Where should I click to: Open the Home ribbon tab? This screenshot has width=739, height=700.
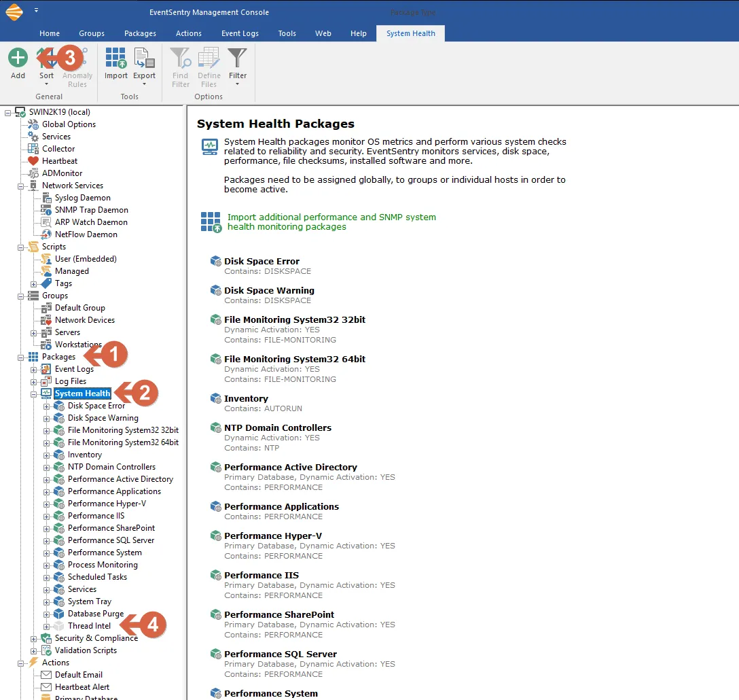pos(50,33)
